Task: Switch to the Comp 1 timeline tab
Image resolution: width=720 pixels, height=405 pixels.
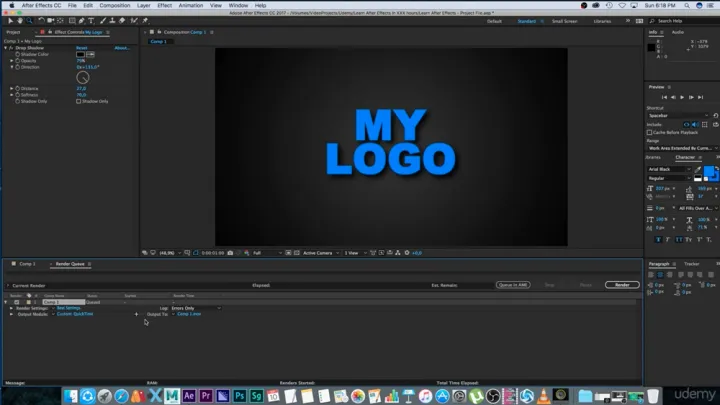Action: point(27,264)
